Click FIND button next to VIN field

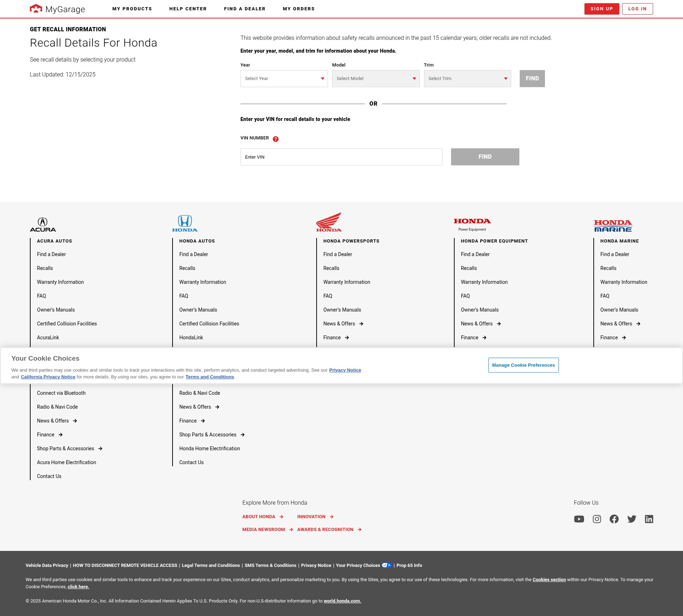485,157
